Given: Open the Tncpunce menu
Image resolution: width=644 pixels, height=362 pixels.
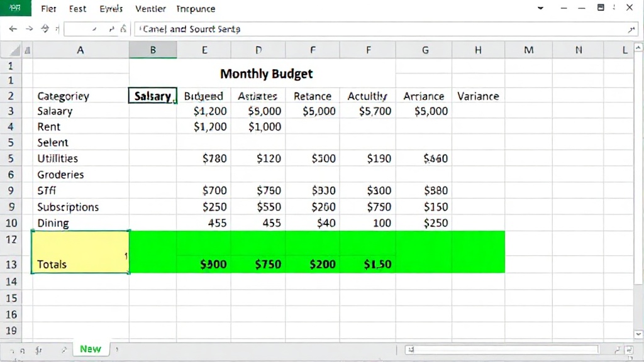Looking at the screenshot, I should coord(196,9).
